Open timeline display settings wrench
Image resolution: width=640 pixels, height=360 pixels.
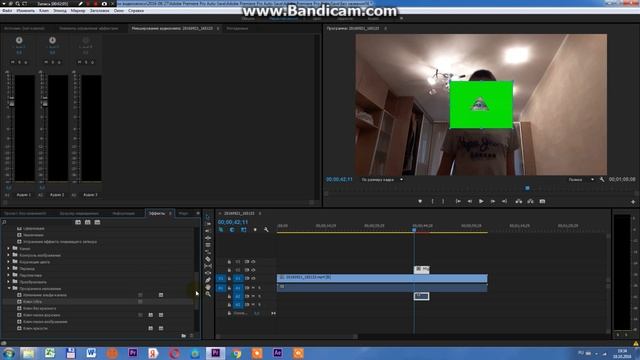pos(266,230)
